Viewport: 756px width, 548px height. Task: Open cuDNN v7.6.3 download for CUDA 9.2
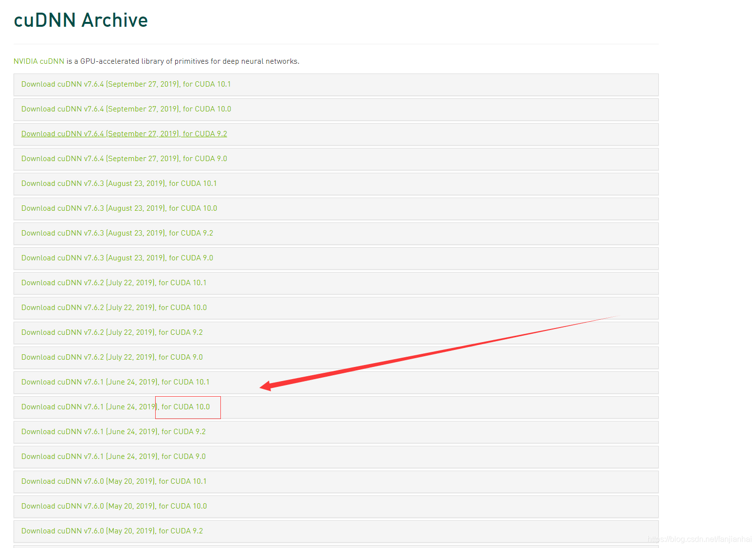(x=117, y=233)
